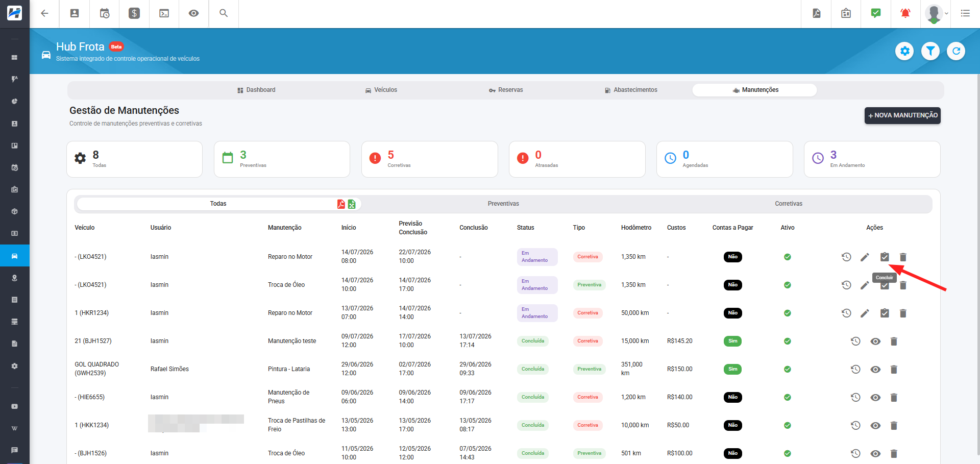Select the Em Andamento summary card
Screen dimensions: 980x464
[872, 159]
